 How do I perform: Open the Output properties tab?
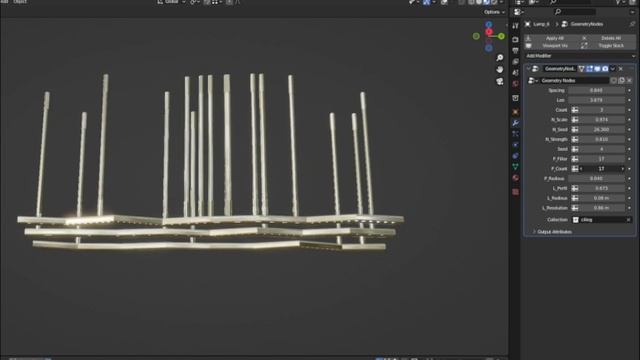coord(516,51)
